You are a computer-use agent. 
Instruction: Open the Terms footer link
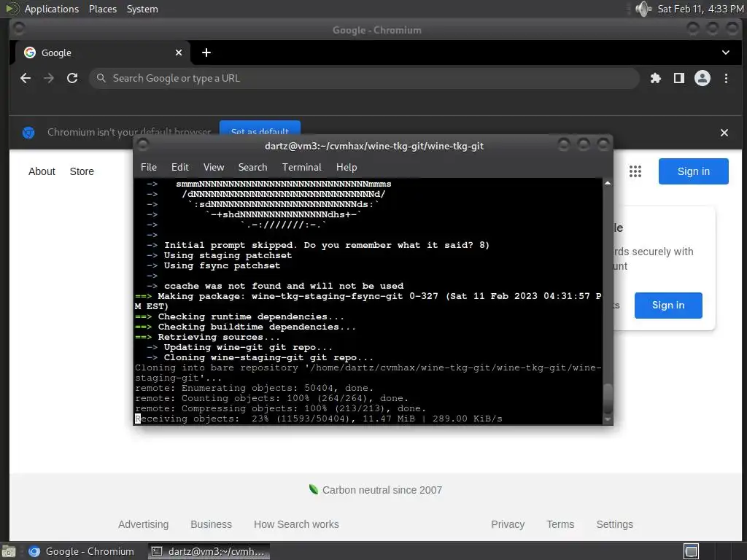[x=560, y=524]
